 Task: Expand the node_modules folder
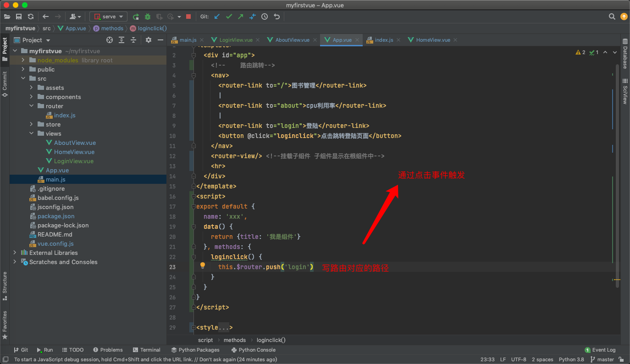point(23,60)
